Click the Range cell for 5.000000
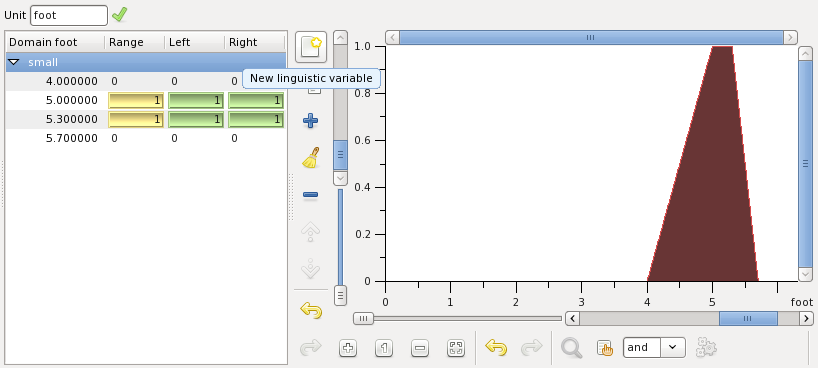818x368 pixels. click(136, 100)
